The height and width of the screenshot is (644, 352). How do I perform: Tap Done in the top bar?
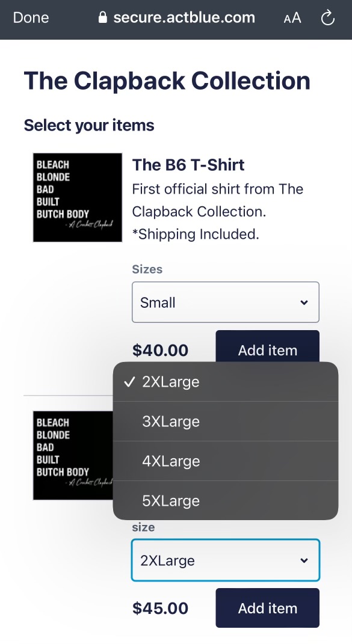tap(31, 17)
